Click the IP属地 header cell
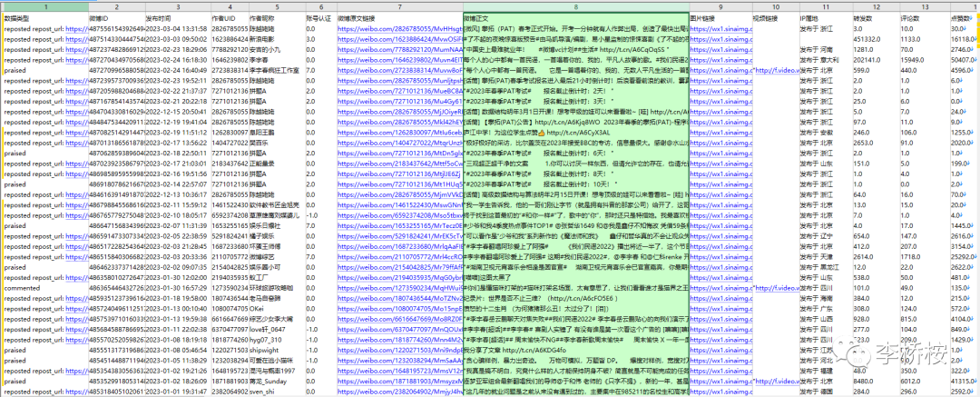The height and width of the screenshot is (397, 980). (826, 19)
